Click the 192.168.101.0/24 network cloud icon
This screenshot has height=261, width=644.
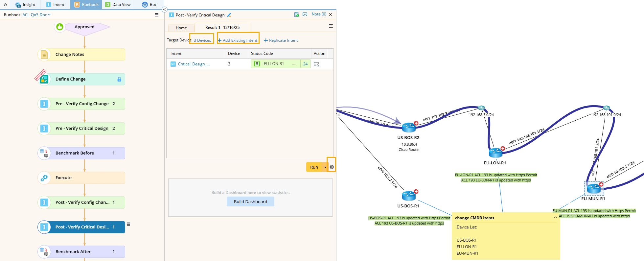pos(607,108)
